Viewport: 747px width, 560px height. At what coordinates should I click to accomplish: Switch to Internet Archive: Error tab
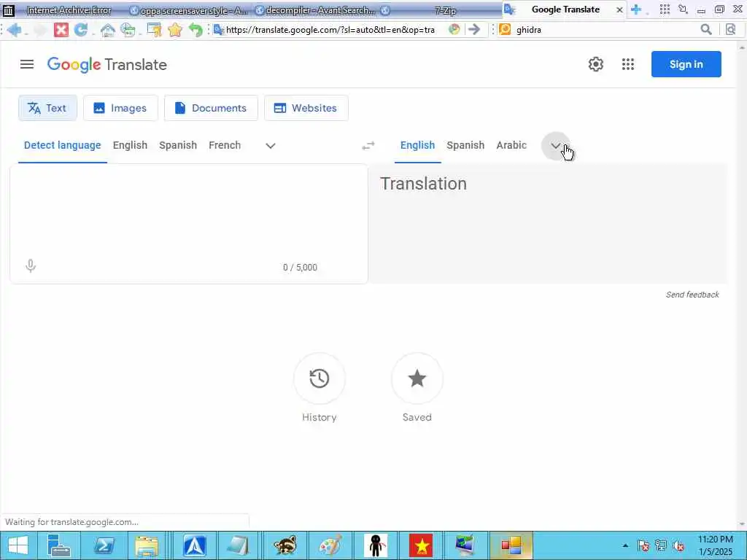pos(63,9)
